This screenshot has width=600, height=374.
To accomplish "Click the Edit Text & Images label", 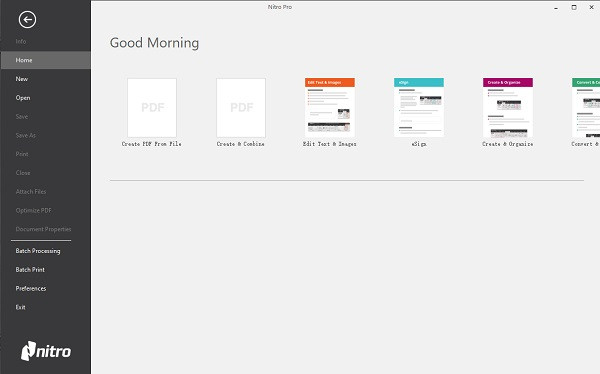I will pos(330,144).
